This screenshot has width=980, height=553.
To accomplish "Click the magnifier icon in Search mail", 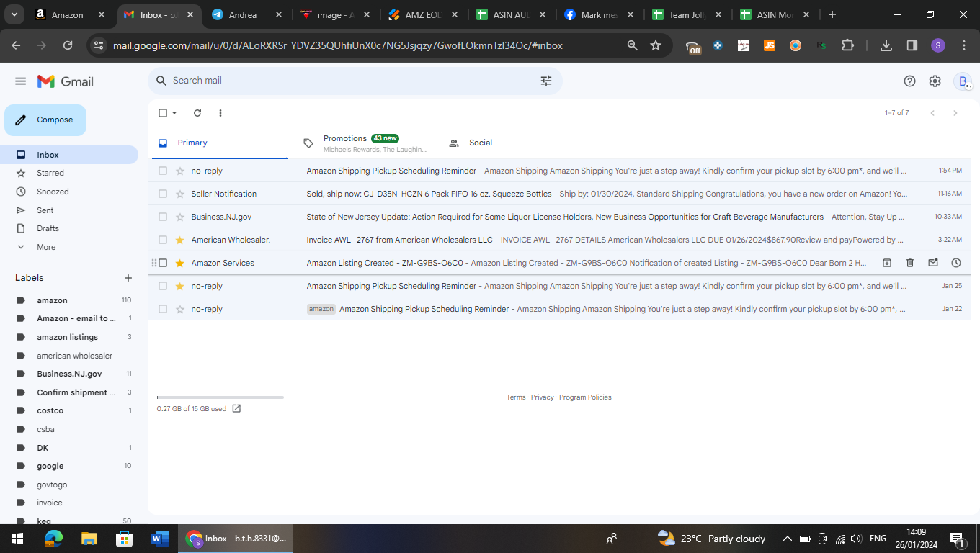I will 161,81.
